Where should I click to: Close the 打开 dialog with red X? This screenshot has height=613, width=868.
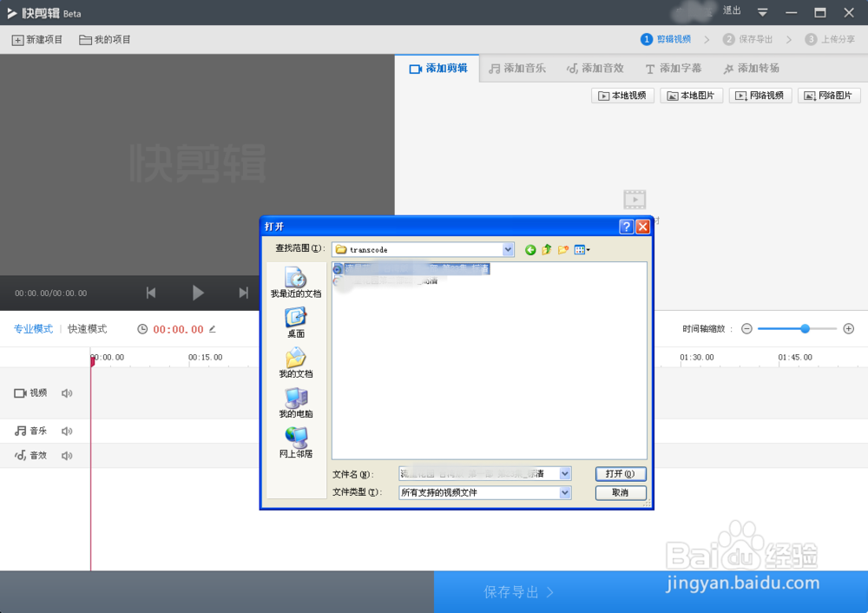(x=642, y=227)
